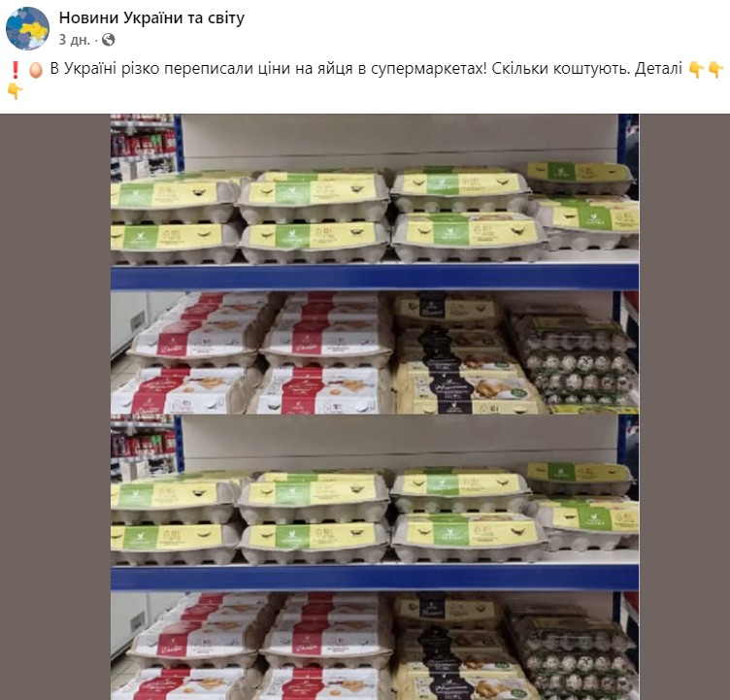Click the gray margin left of the photo
Image resolution: width=730 pixels, height=700 pixels.
[55, 407]
